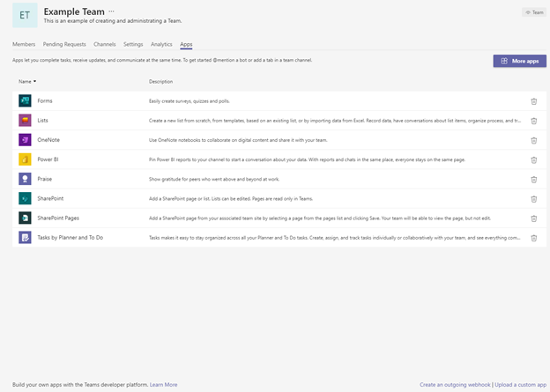Click the 'Show gratitude for peers' description
This screenshot has height=392, width=550.
tap(214, 179)
